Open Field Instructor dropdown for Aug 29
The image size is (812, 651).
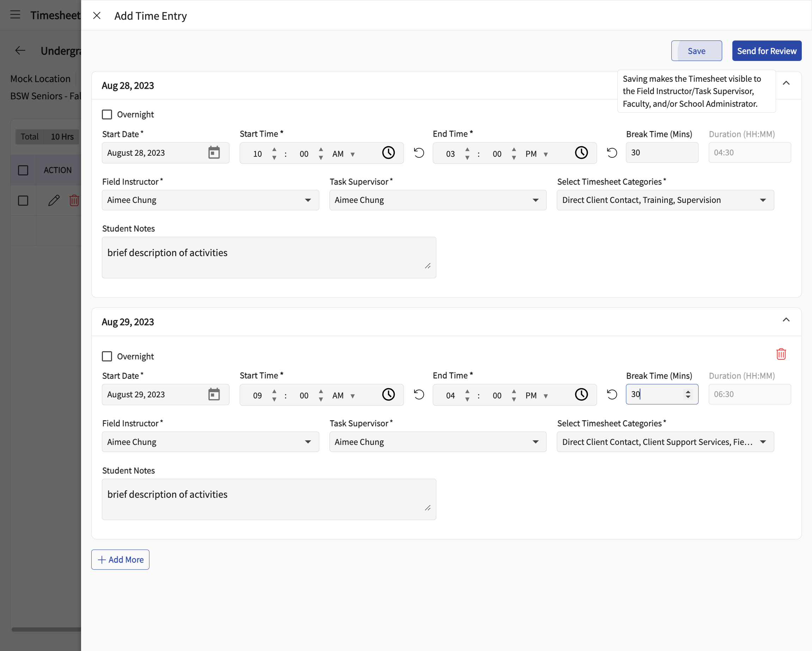coord(210,442)
